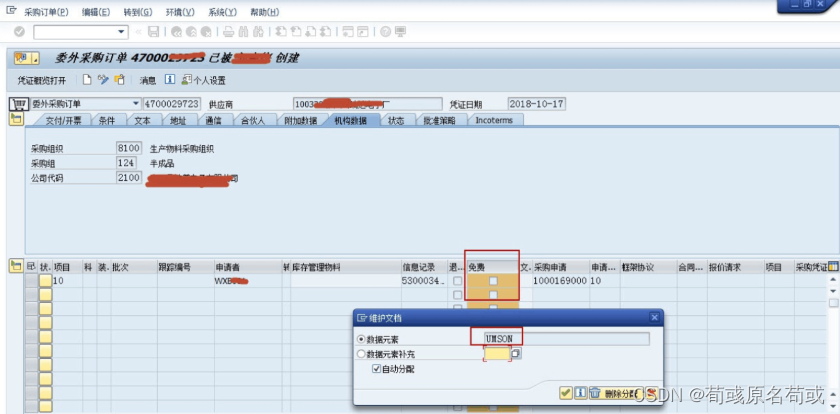Open the dropdown arrow beside services icon
The height and width of the screenshot is (414, 840).
(35, 58)
